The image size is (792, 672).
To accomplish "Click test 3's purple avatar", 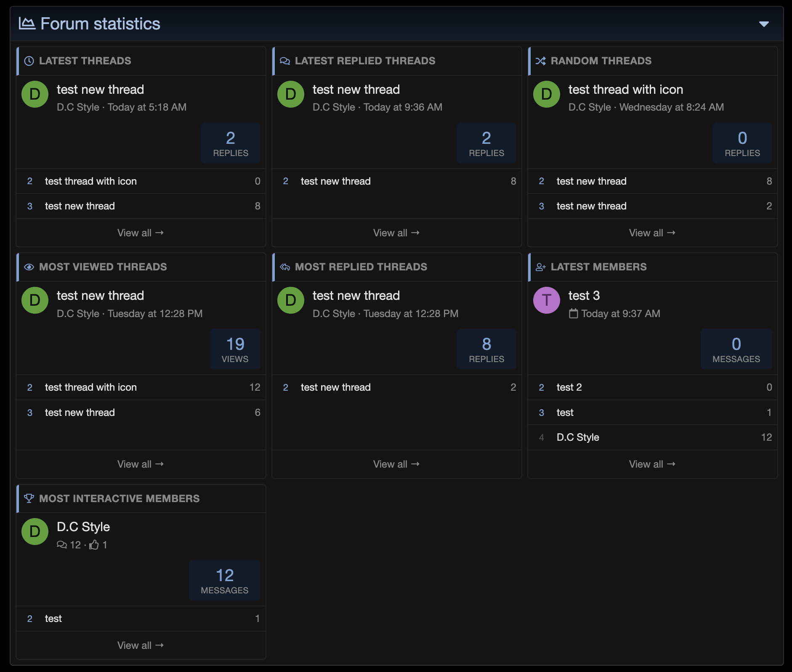I will [546, 300].
